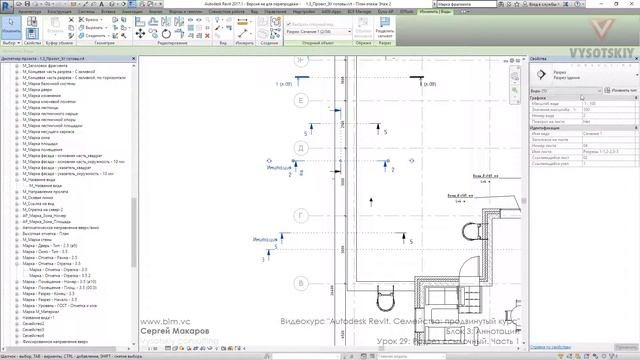Open the Аннотации ribbon tab

tap(132, 11)
